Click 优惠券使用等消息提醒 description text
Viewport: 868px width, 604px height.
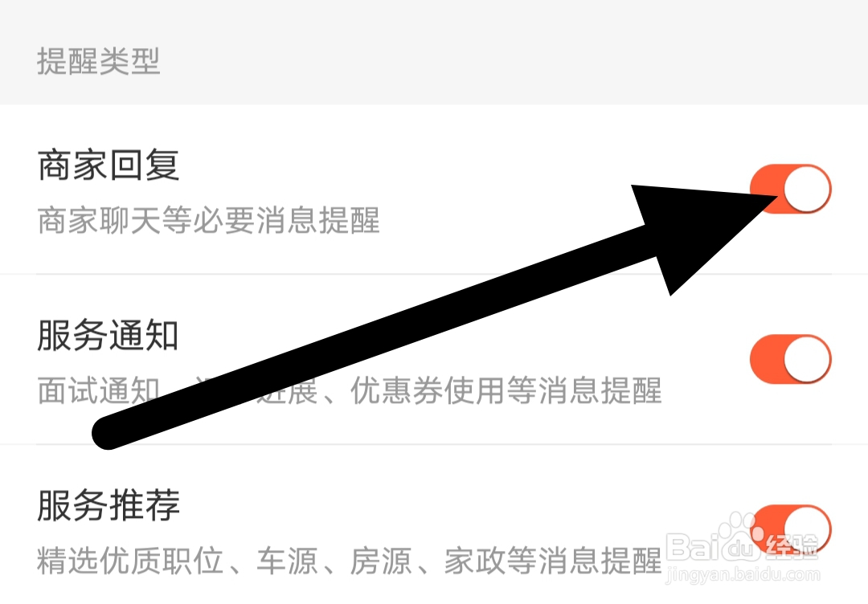tap(506, 390)
